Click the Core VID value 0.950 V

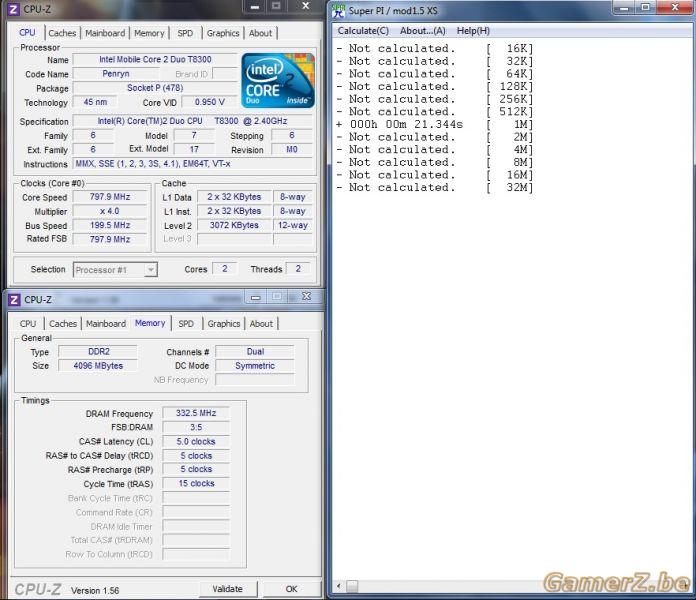pos(210,102)
